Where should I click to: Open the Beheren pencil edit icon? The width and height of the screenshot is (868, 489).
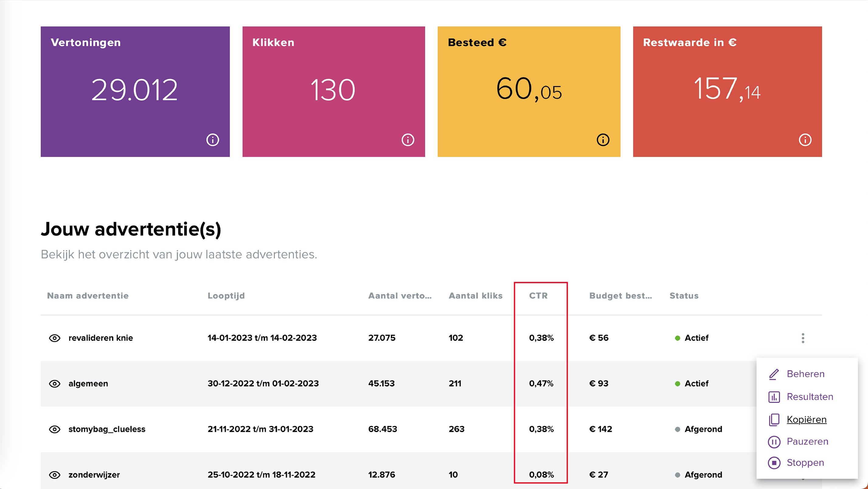click(774, 374)
